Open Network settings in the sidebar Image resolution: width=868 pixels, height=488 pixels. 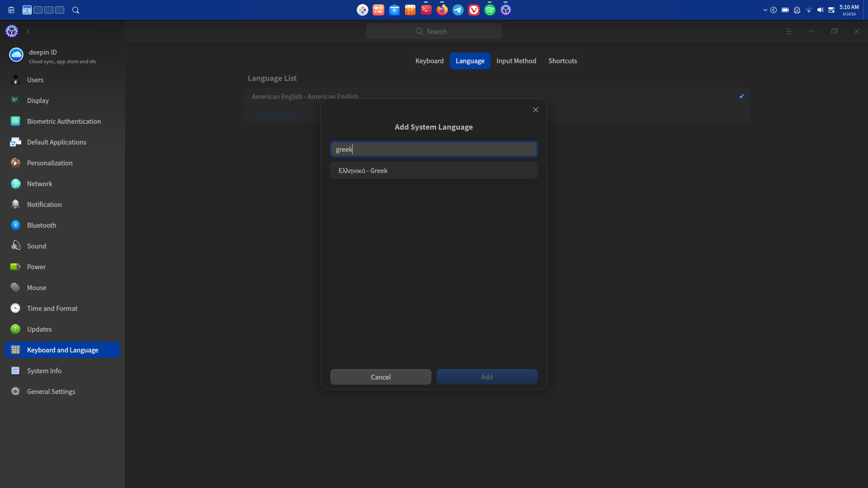click(x=62, y=184)
